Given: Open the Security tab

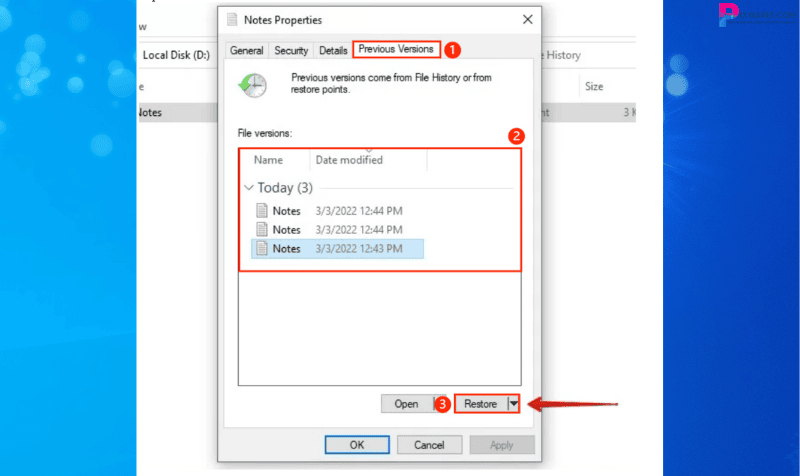Looking at the screenshot, I should (x=291, y=50).
